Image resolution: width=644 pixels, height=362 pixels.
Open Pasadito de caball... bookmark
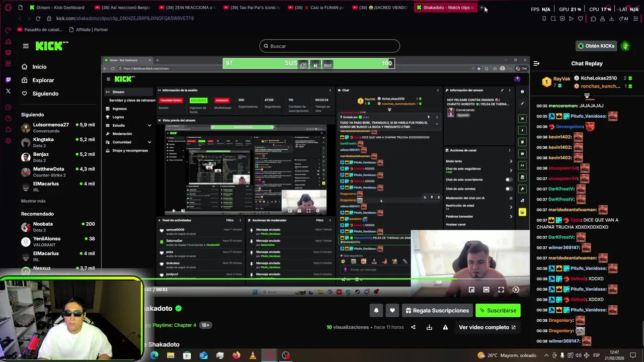[x=40, y=30]
